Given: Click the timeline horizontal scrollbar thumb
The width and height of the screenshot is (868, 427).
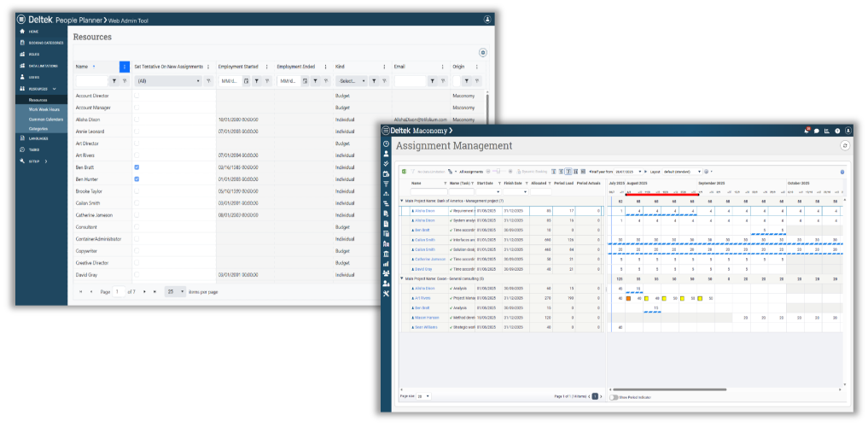Looking at the screenshot, I should (x=669, y=390).
